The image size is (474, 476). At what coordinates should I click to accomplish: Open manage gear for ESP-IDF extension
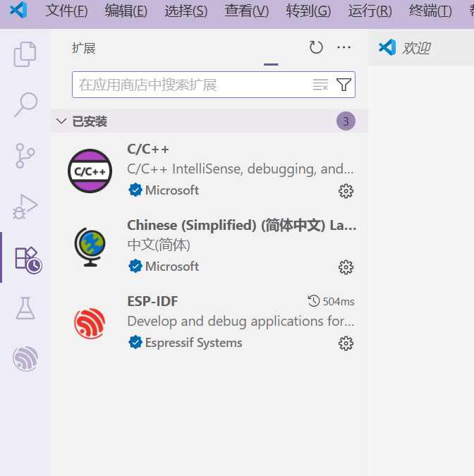pos(346,343)
